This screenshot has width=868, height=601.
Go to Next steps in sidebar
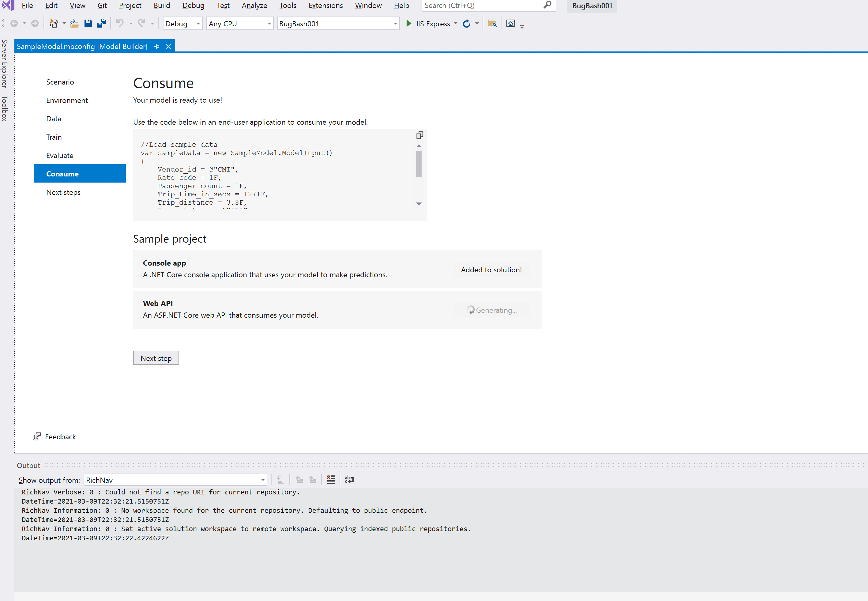point(80,192)
